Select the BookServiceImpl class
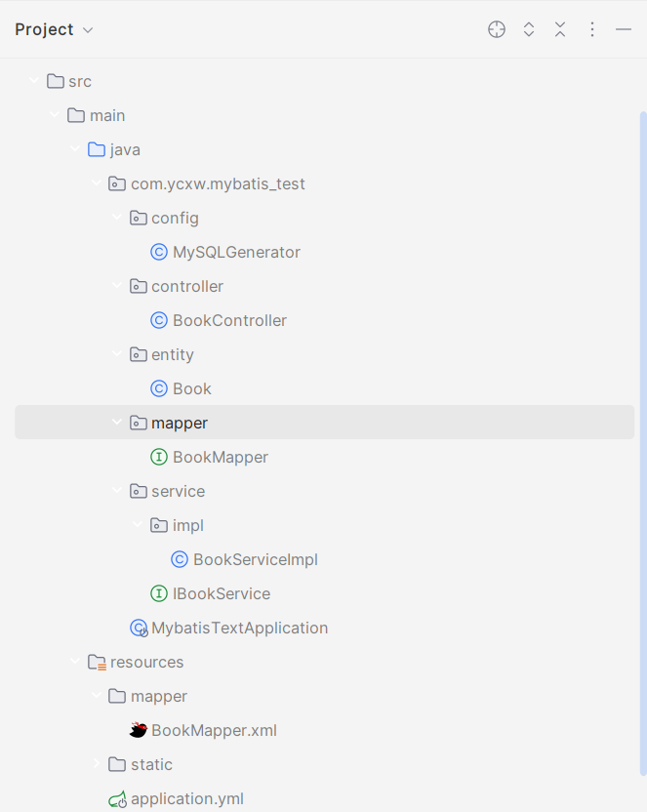The width and height of the screenshot is (647, 812). tap(255, 560)
